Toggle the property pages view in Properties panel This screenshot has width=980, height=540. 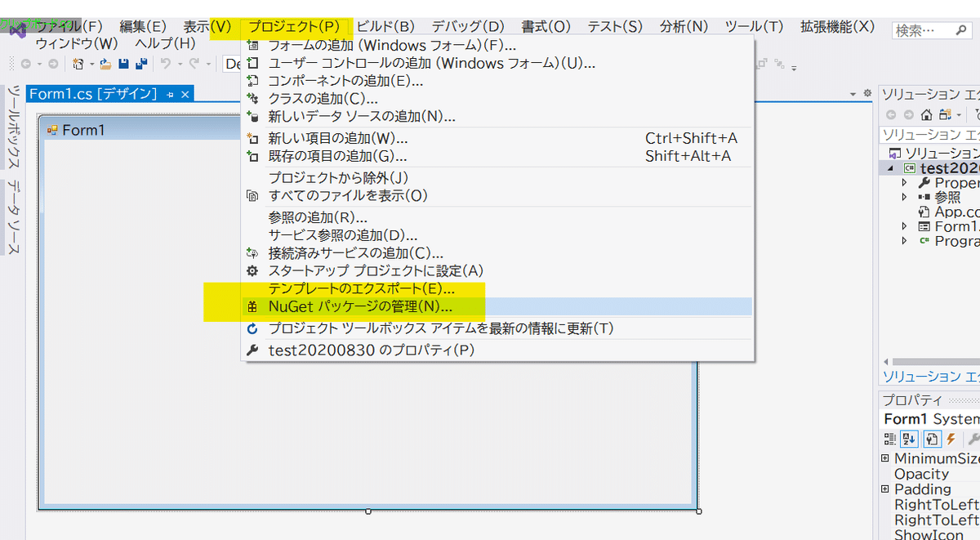point(931,439)
